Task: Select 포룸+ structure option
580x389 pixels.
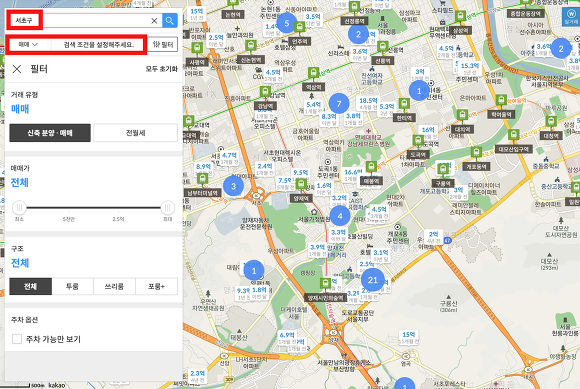Action: point(156,286)
